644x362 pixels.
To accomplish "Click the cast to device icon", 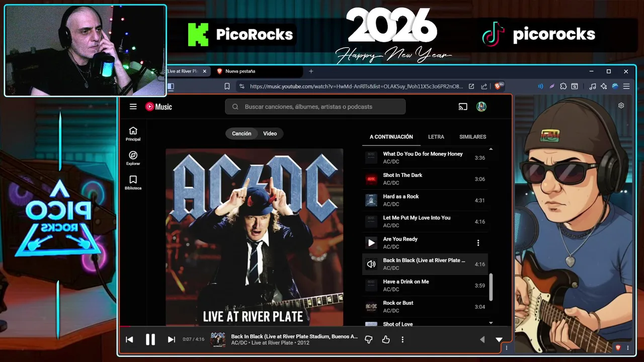I will point(463,107).
